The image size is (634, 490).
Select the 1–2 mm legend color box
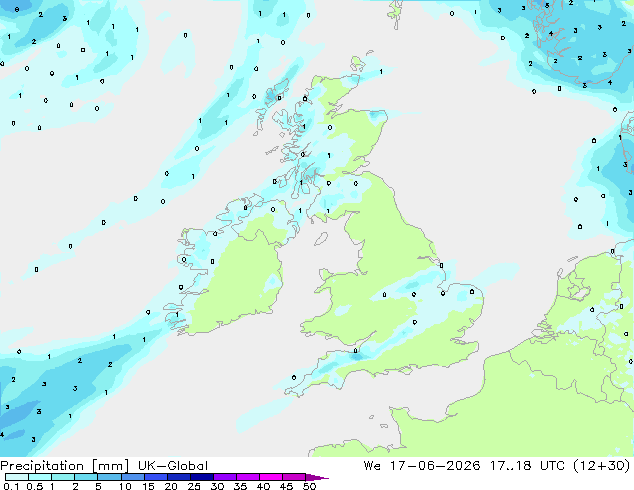tap(63, 477)
